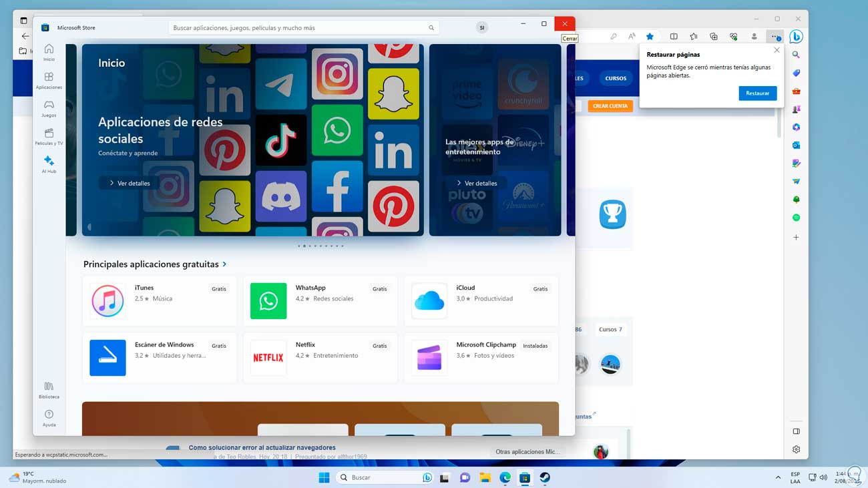Click Ver detalles for entertainment apps banner
Image resolution: width=868 pixels, height=488 pixels.
[477, 183]
